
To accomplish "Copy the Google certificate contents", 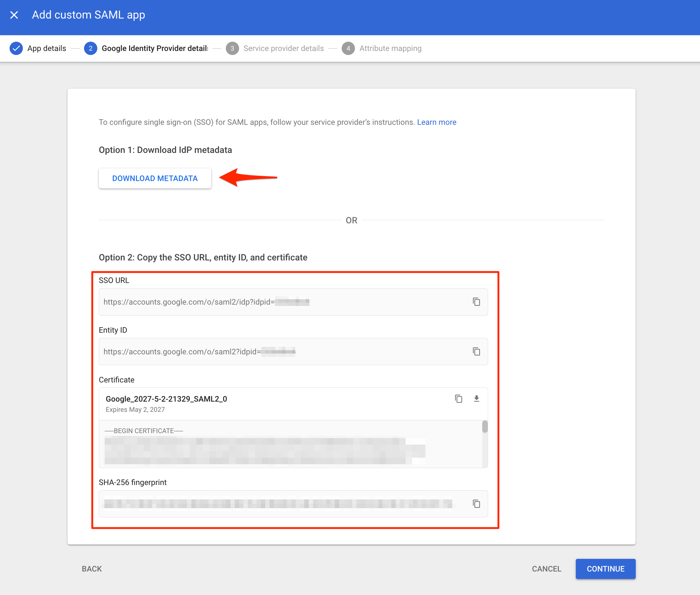I will coord(458,399).
